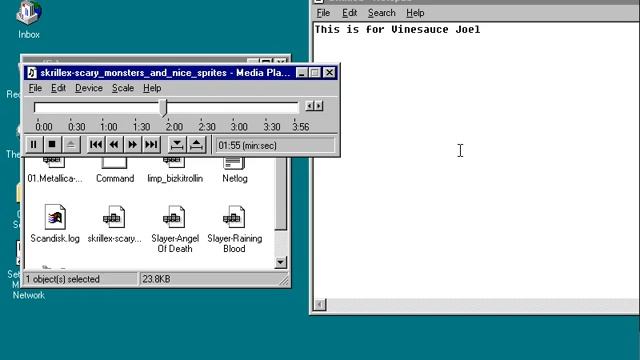Viewport: 640px width, 360px height.
Task: Open the Device menu
Action: [89, 88]
